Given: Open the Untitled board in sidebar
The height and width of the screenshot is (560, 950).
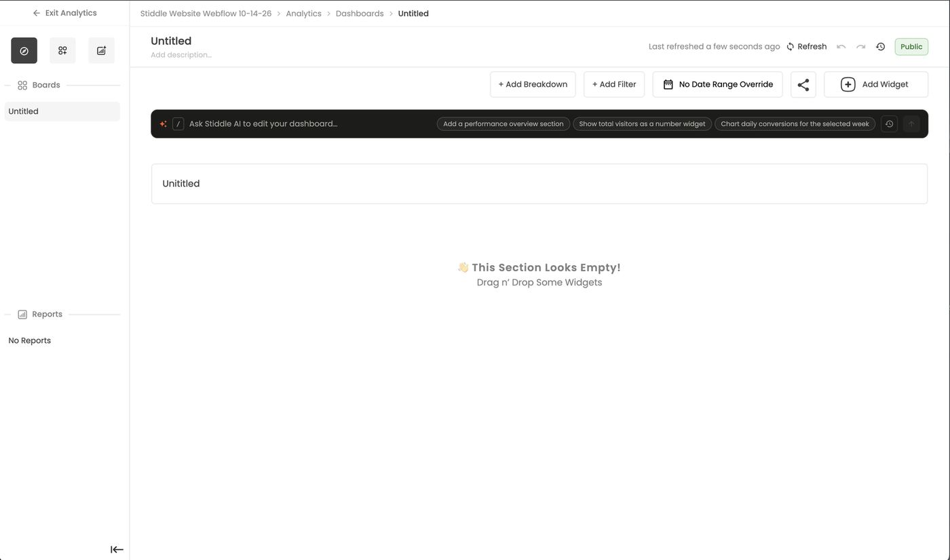Looking at the screenshot, I should [x=62, y=111].
